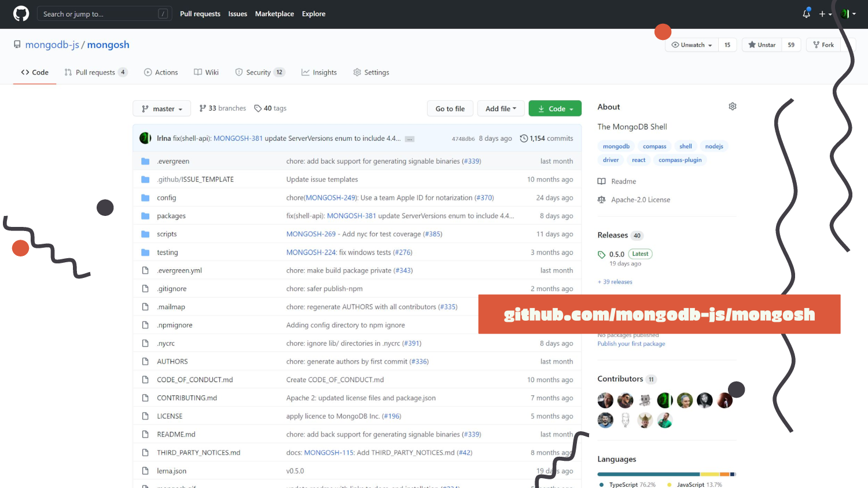Open 33 branches link icon
The image size is (868, 488).
(x=203, y=108)
